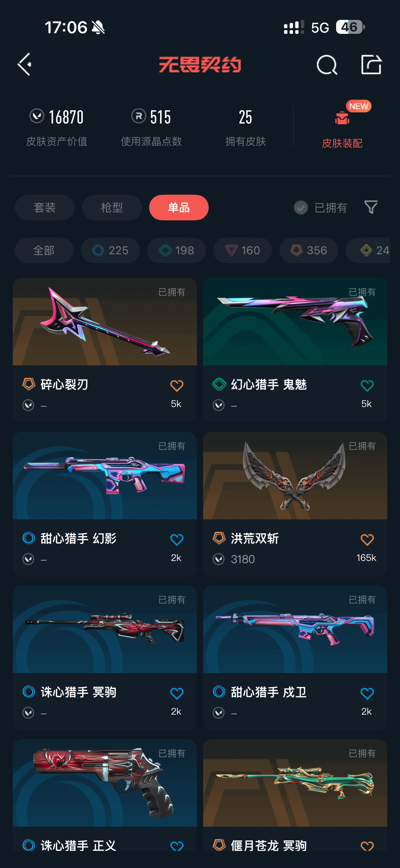400x868 pixels.
Task: Open the 甜心猎手 幻影 skin thumbnail
Action: tap(105, 476)
